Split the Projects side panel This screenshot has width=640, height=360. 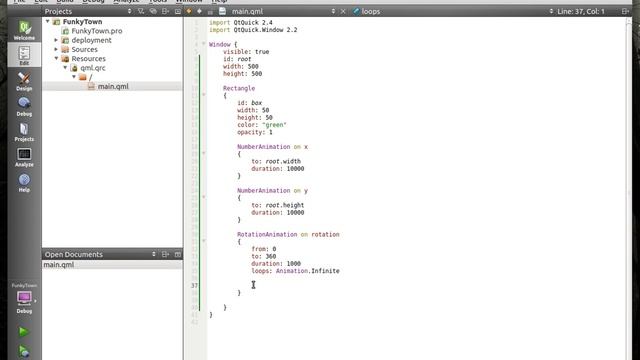(165, 11)
